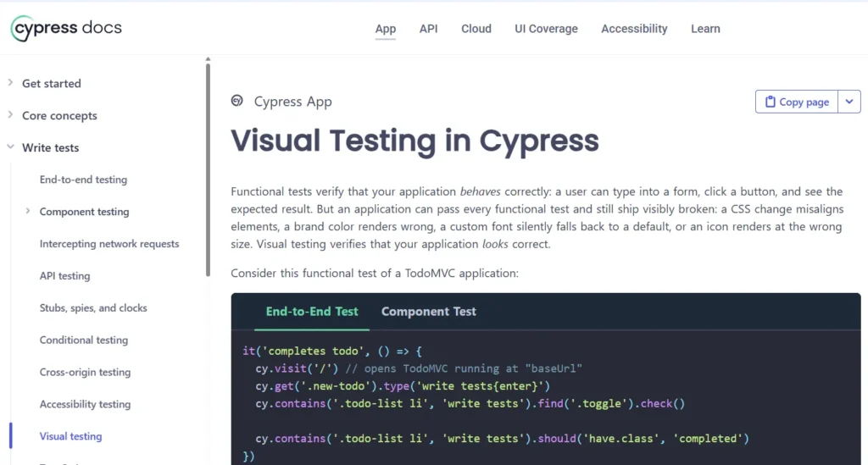Go to UI Coverage in top navigation
Viewport: 868px width, 465px height.
tap(546, 29)
